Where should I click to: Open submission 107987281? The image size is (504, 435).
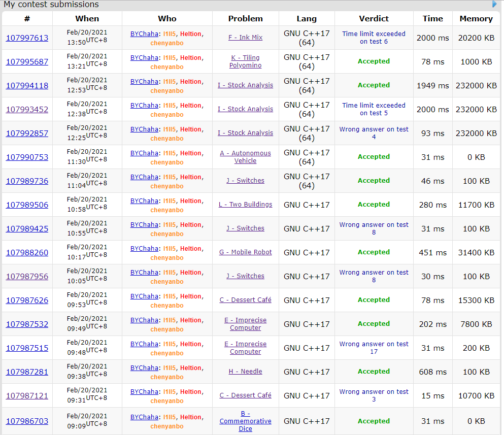[27, 372]
